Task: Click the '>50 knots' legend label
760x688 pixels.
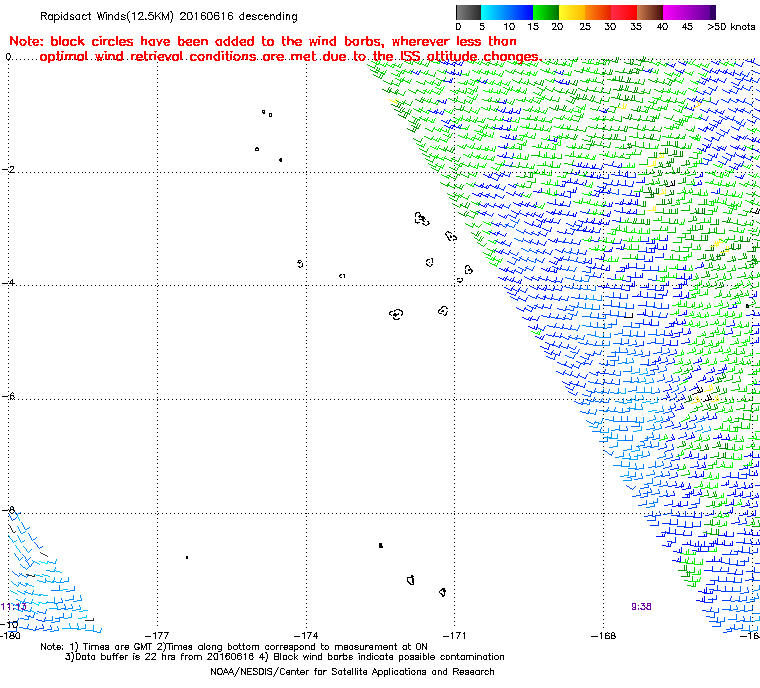Action: tap(731, 27)
